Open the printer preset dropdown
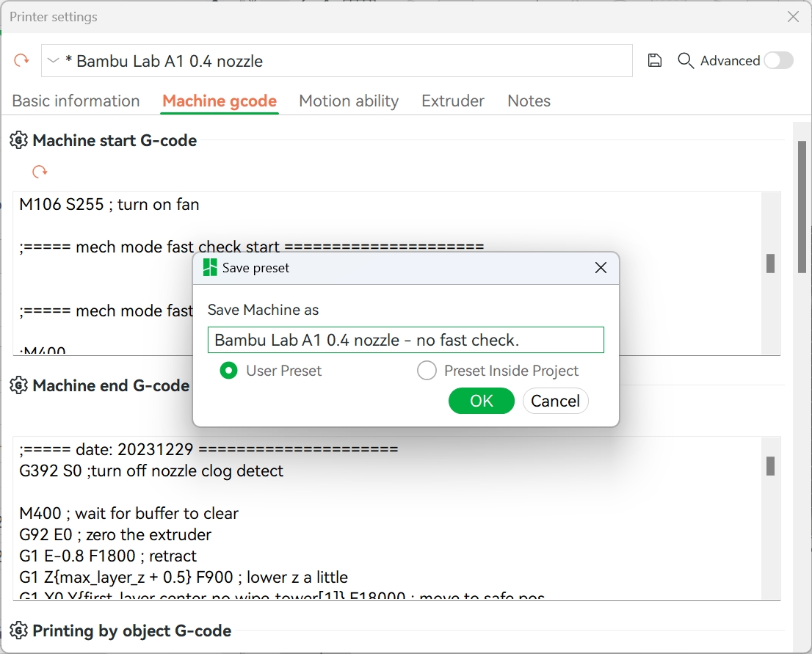Screen dimensions: 812x654 [x=54, y=61]
